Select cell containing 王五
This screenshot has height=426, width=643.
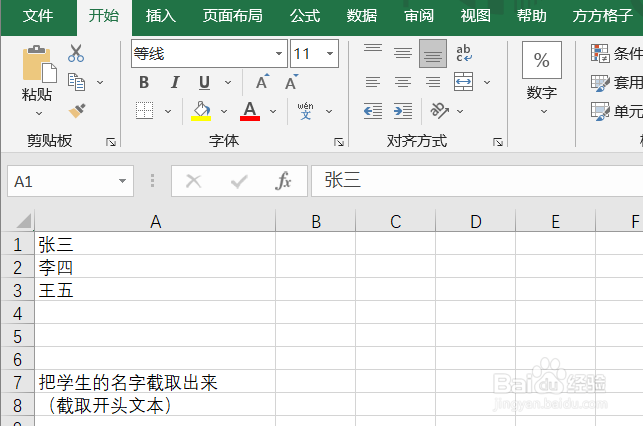(x=155, y=290)
